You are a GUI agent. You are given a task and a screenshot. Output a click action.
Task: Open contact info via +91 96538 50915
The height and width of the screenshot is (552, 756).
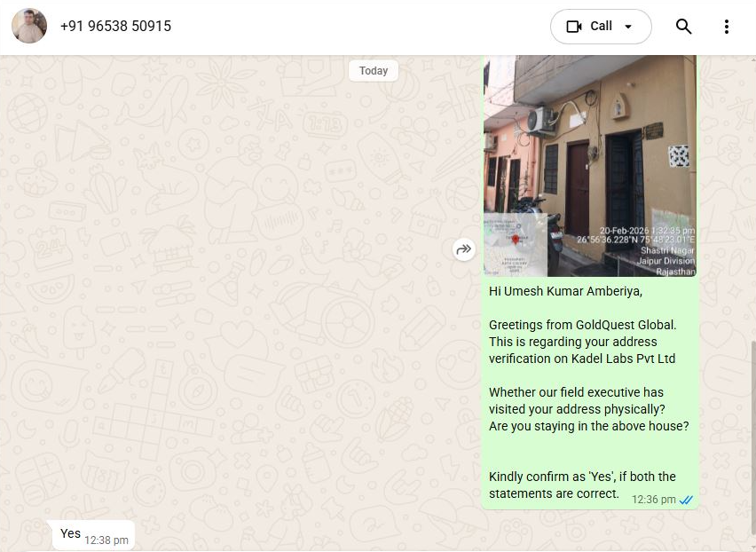[x=115, y=27]
